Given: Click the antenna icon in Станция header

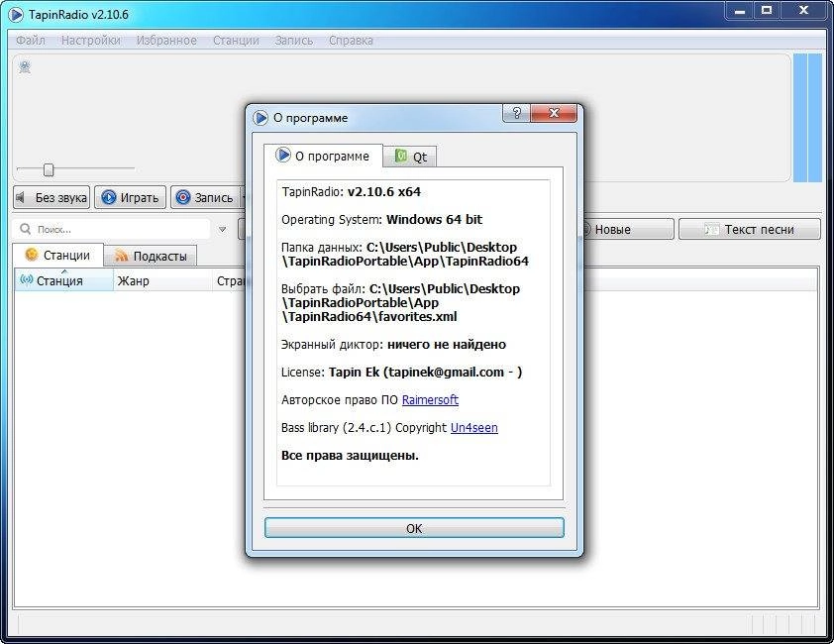Looking at the screenshot, I should pos(26,279).
